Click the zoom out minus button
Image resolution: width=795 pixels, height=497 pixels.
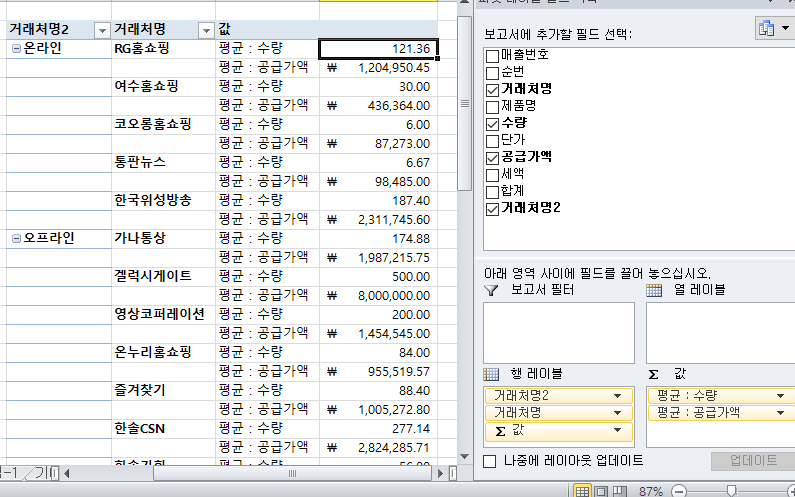[679, 490]
